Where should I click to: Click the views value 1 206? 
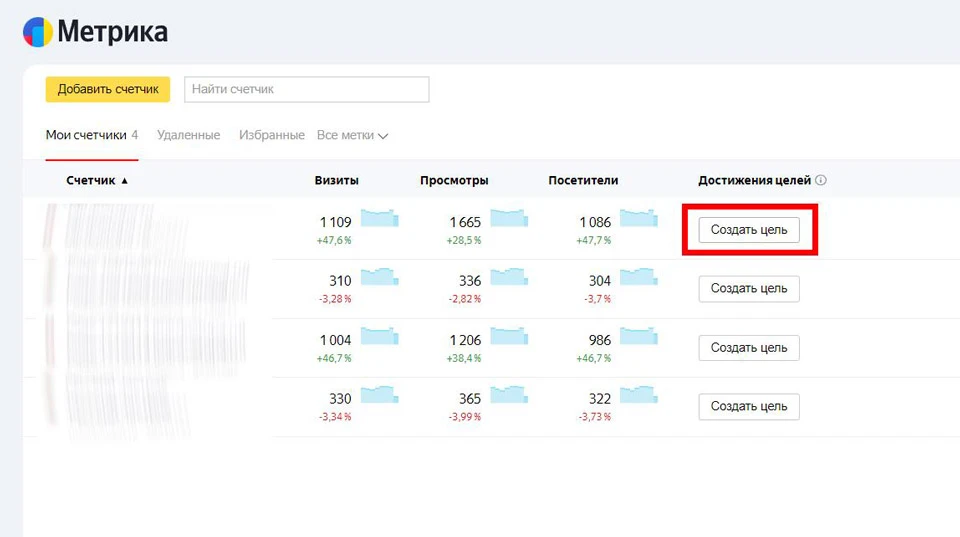pos(465,340)
